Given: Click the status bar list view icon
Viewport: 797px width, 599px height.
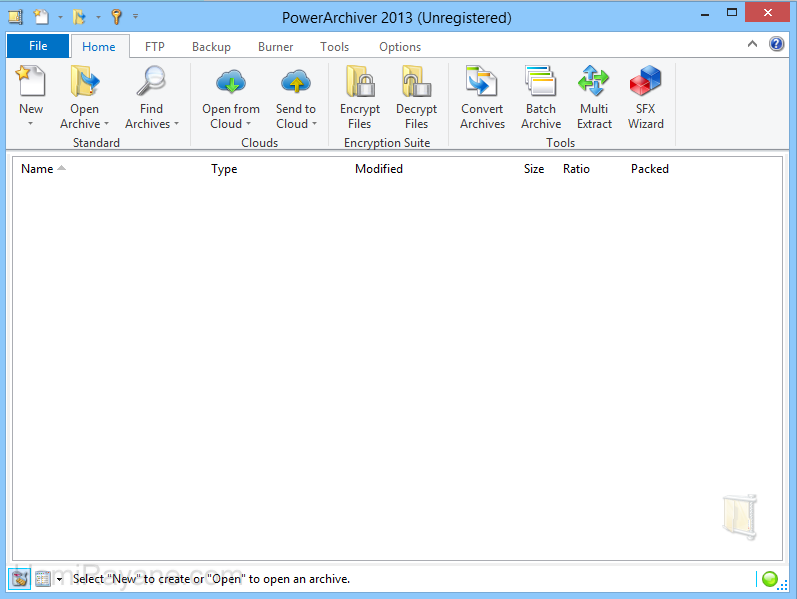Looking at the screenshot, I should [43, 579].
